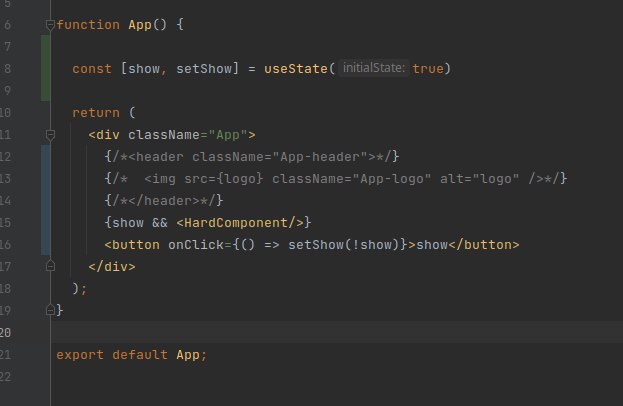This screenshot has width=623, height=406.
Task: Click the commented img logo line
Action: click(336, 178)
